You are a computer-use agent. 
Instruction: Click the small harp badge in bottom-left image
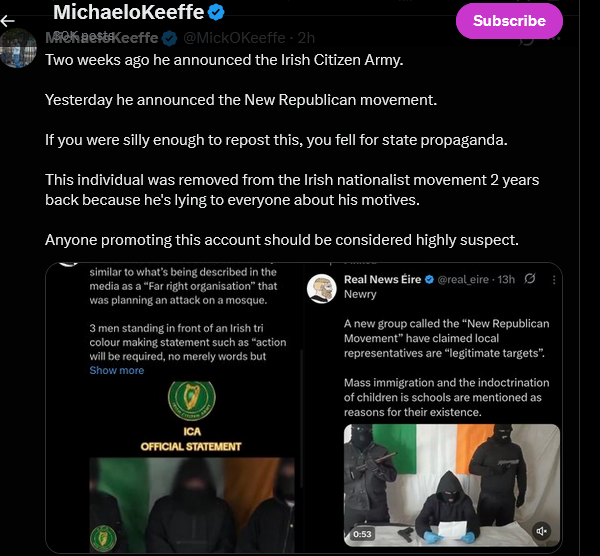[101, 540]
